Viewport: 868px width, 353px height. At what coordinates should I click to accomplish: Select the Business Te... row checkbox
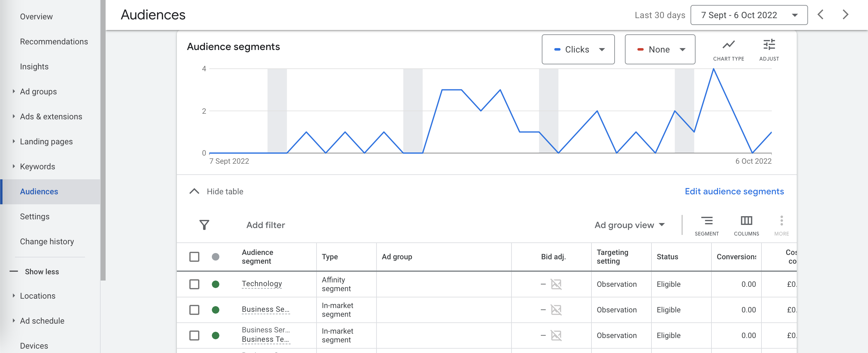194,335
